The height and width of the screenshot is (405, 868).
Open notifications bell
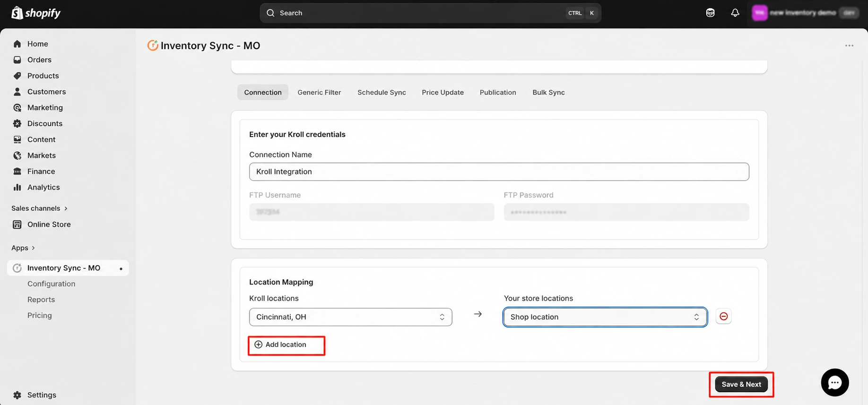tap(735, 13)
